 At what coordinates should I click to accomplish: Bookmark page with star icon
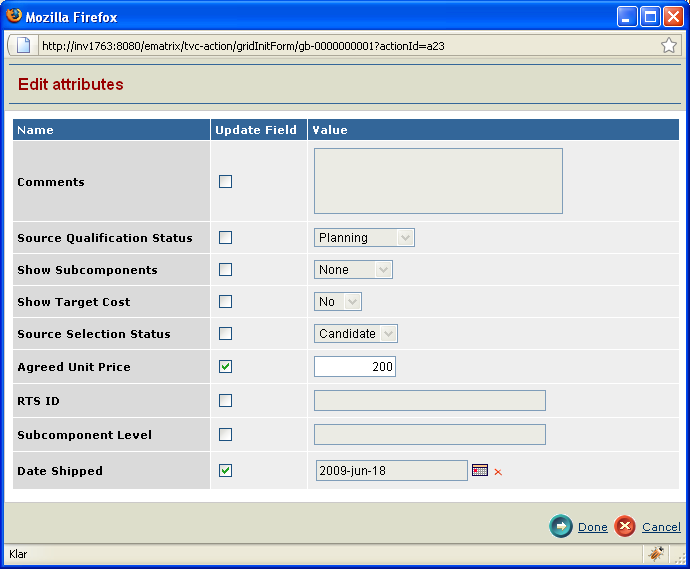[x=668, y=45]
